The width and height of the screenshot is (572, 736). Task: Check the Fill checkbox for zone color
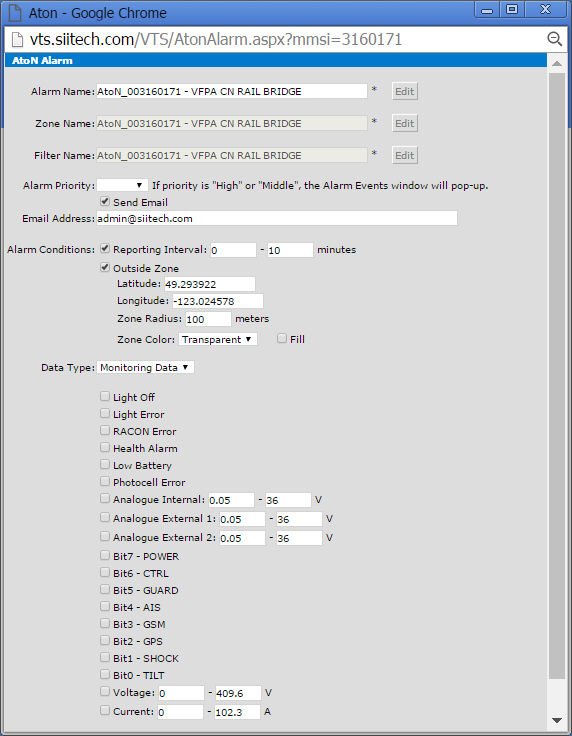(282, 338)
